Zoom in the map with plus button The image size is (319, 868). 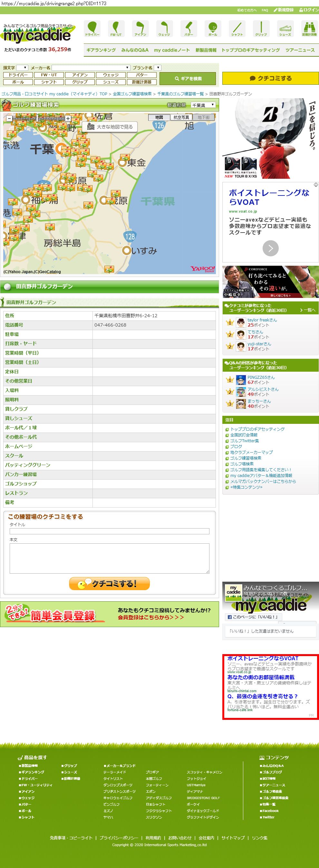click(68, 118)
